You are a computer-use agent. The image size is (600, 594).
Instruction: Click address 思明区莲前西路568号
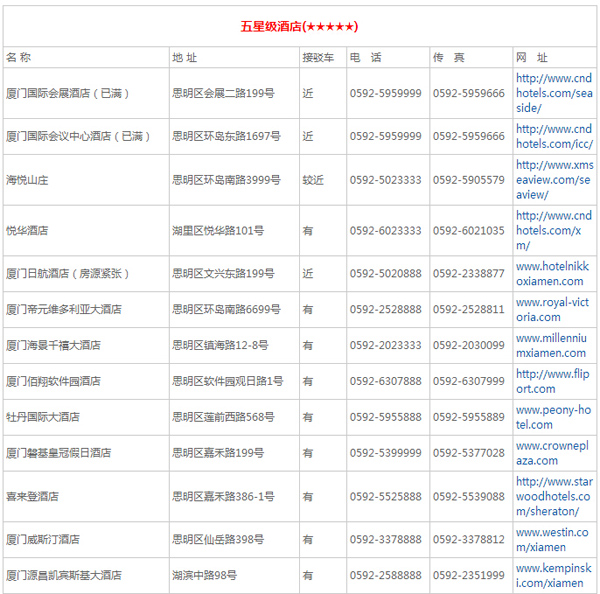coord(223,417)
